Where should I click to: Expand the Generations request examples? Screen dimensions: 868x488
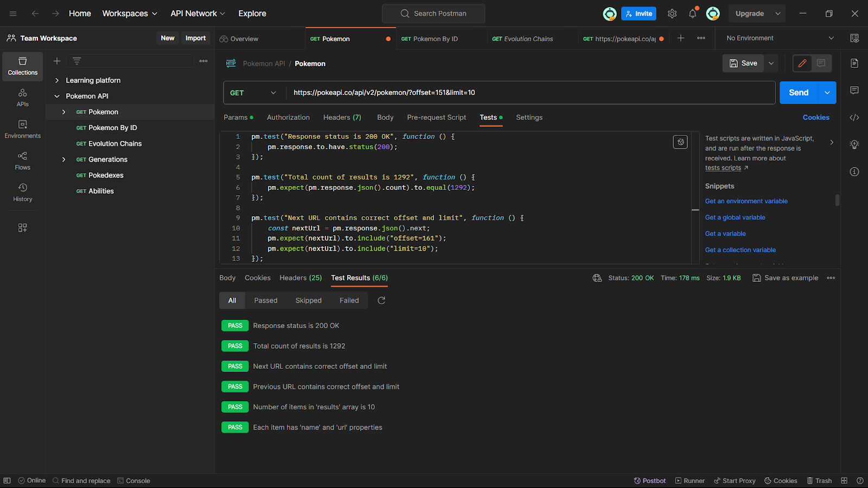pos(63,159)
